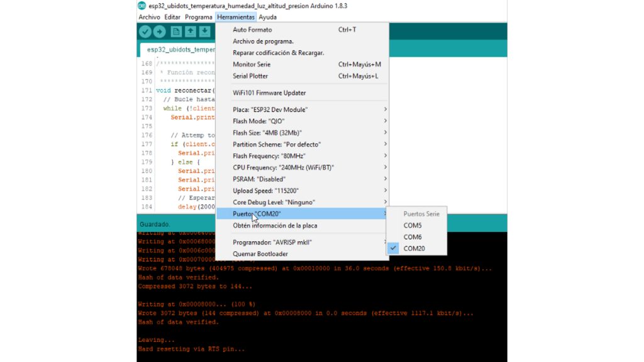644x362 pixels.
Task: Click the New sketch toolbar icon
Action: tap(176, 32)
